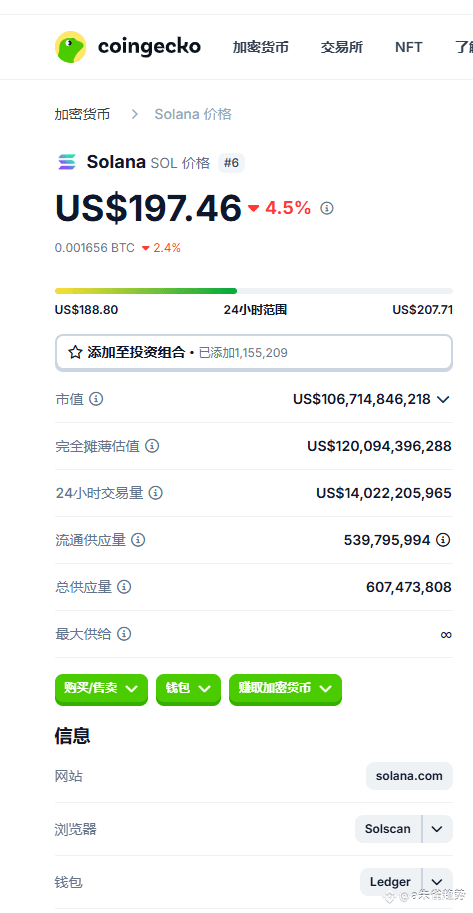Click info icon next to 总供应量
The width and height of the screenshot is (473, 913).
124,587
